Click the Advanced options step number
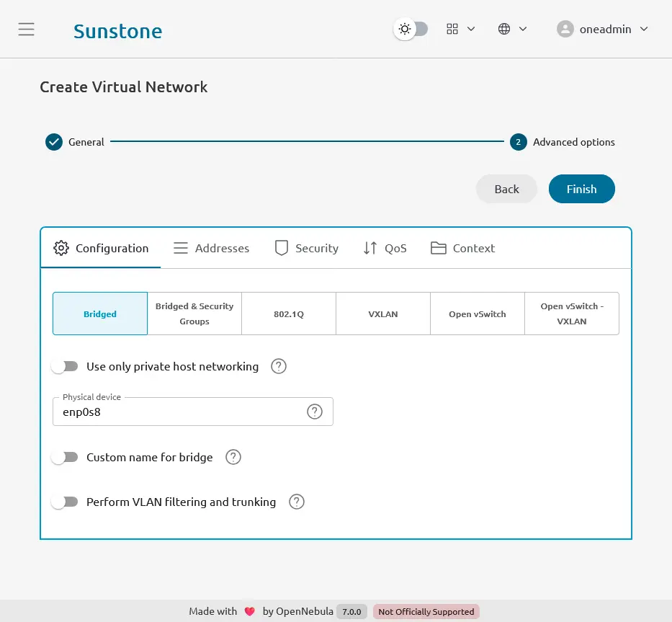The width and height of the screenshot is (672, 622). tap(518, 142)
